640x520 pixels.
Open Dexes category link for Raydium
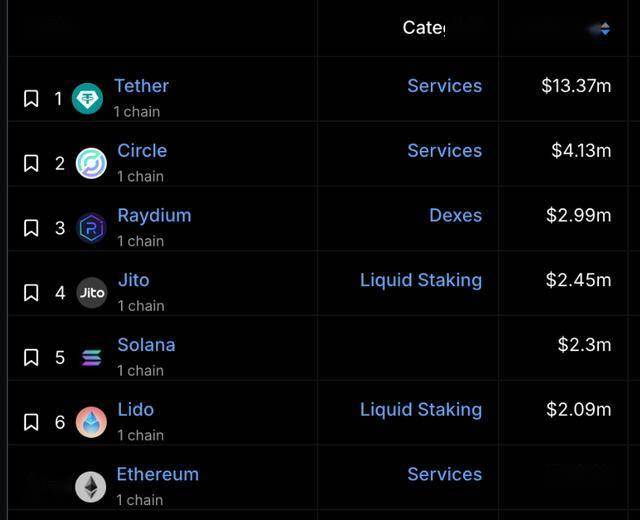coord(455,216)
